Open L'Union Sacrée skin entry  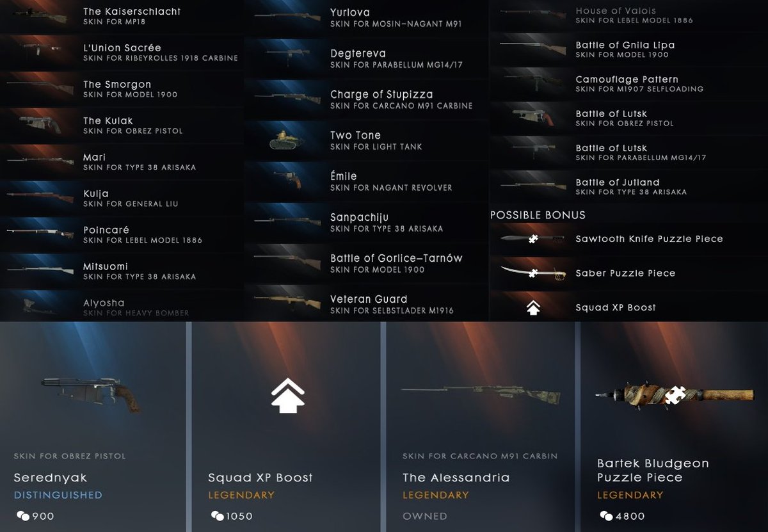[x=122, y=52]
